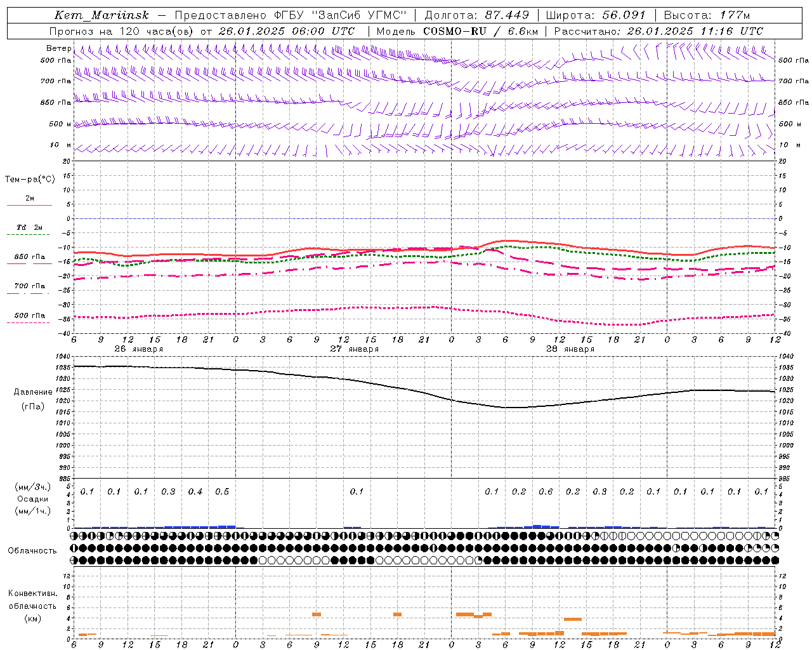This screenshot has width=812, height=650.
Task: Select the 850 гПа temperature legend entry
Action: [x=30, y=257]
